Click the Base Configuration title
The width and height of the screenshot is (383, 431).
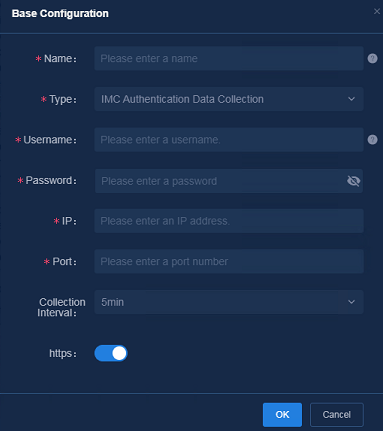click(x=60, y=14)
